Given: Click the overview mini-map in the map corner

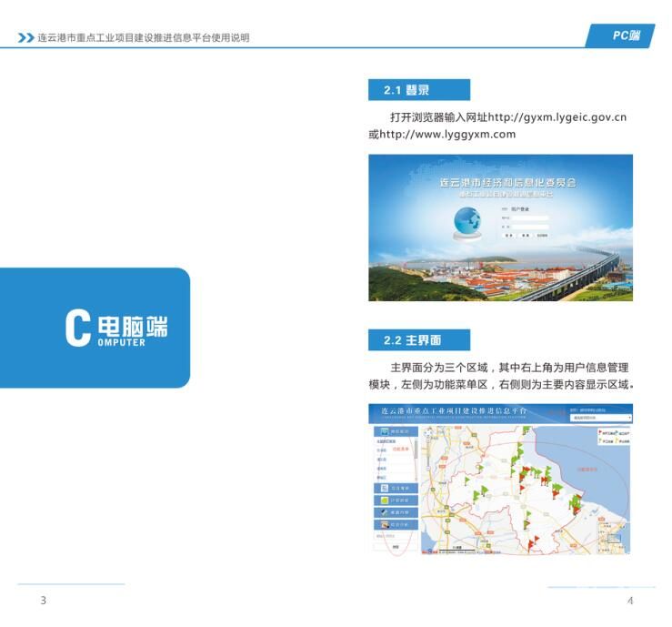Looking at the screenshot, I should pyautogui.click(x=614, y=536).
